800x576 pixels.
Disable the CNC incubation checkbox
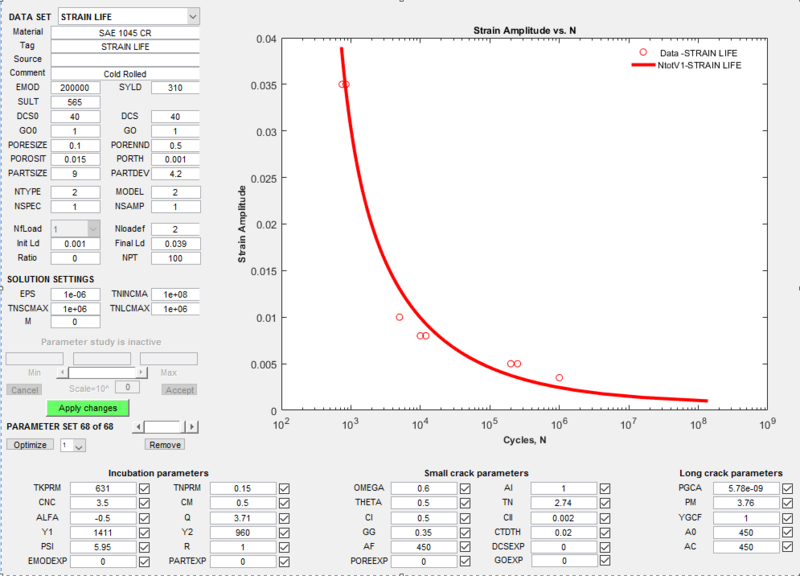pos(144,503)
